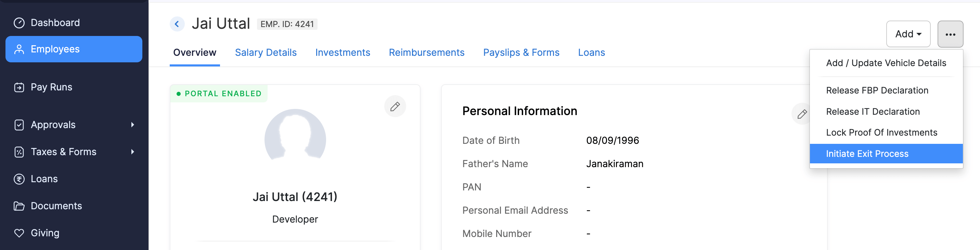The width and height of the screenshot is (980, 250).
Task: Click the Pay Runs sidebar icon
Action: [x=19, y=87]
